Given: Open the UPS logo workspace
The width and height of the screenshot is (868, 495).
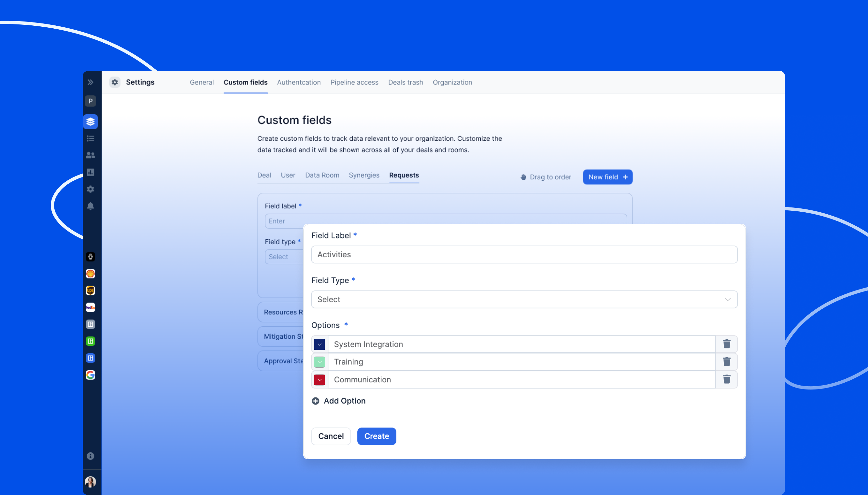Looking at the screenshot, I should point(91,291).
